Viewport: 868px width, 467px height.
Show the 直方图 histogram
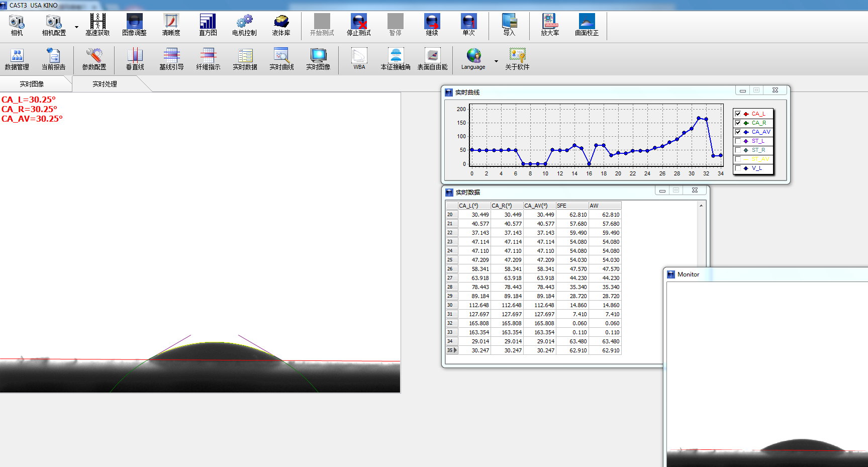(208, 25)
